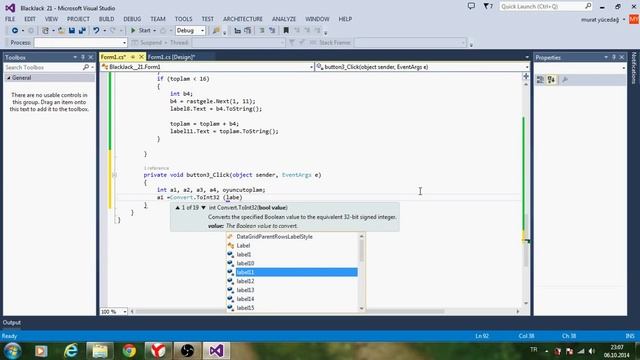Screen dimensions: 640x360
Task: Open Yandex browser from the taskbar
Action: tap(158, 351)
